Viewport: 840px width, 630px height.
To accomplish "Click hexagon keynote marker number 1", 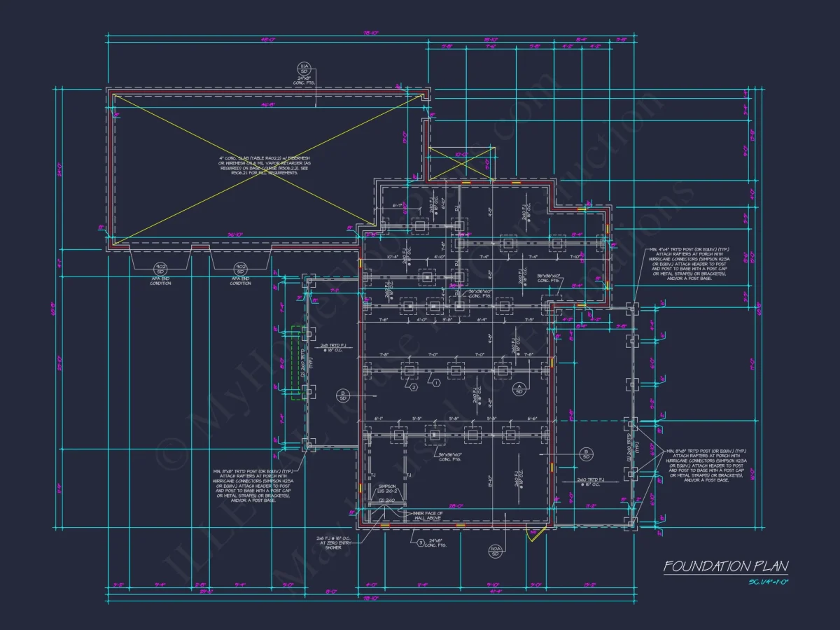I will (x=435, y=383).
